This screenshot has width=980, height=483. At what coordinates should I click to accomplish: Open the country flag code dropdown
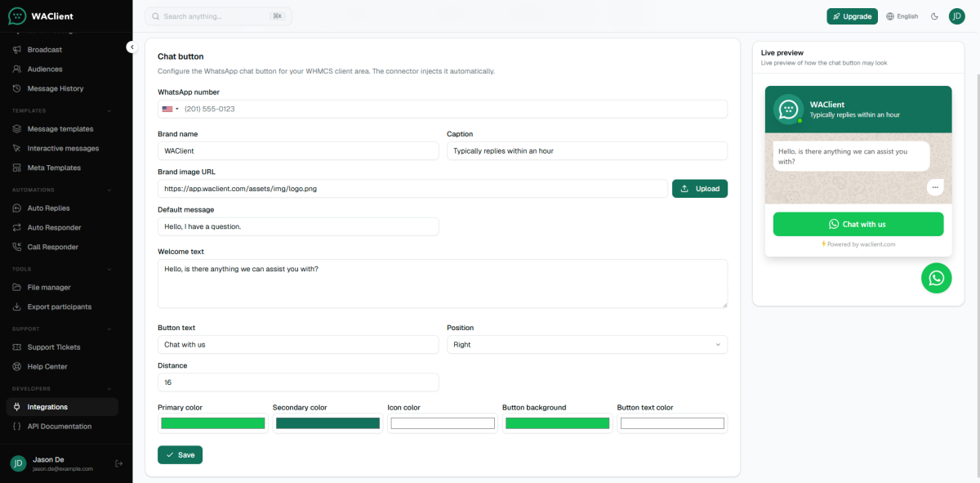click(x=171, y=109)
